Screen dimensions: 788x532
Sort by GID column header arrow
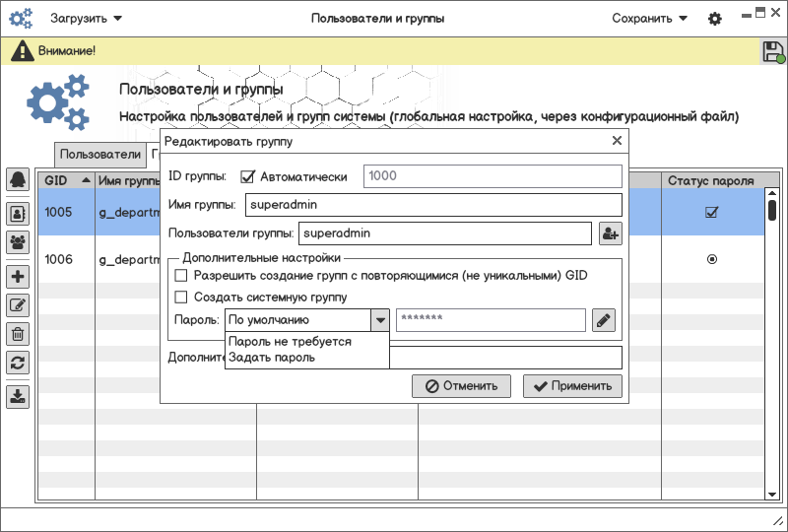(x=86, y=180)
